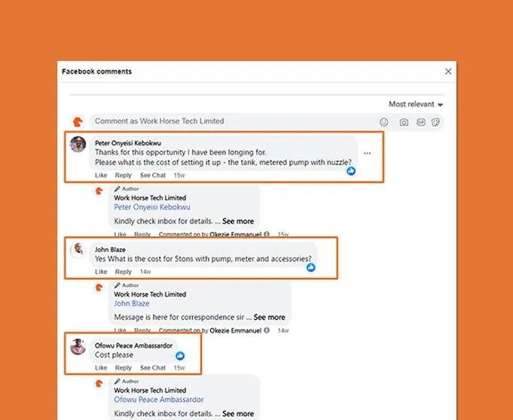Open John Blaze's profile name on his comment
Screen dimensions: 513x420
(110, 250)
